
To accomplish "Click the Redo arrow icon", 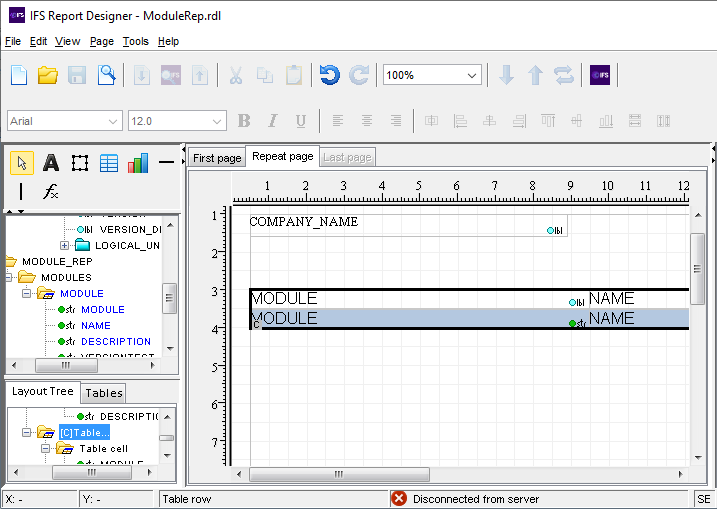I will pyautogui.click(x=359, y=75).
